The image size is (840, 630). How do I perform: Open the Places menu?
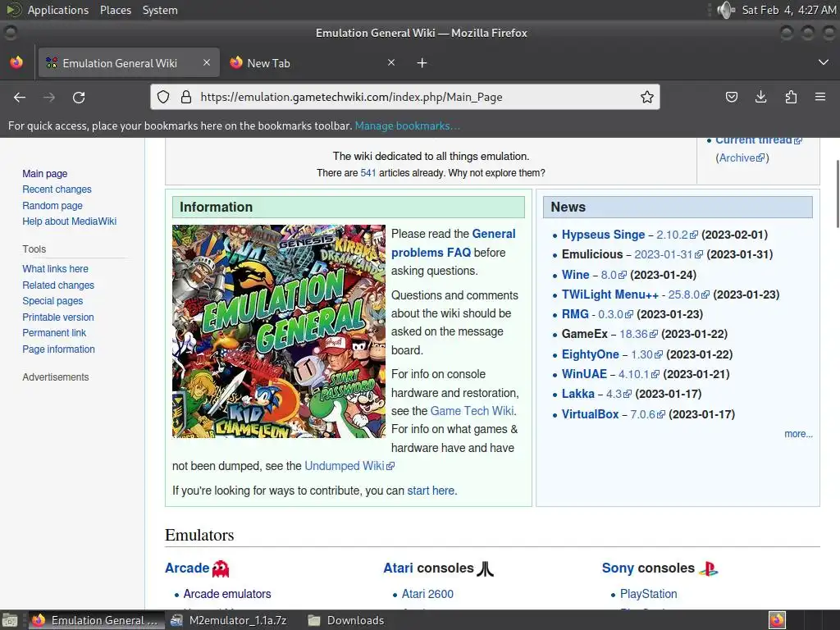[x=116, y=10]
